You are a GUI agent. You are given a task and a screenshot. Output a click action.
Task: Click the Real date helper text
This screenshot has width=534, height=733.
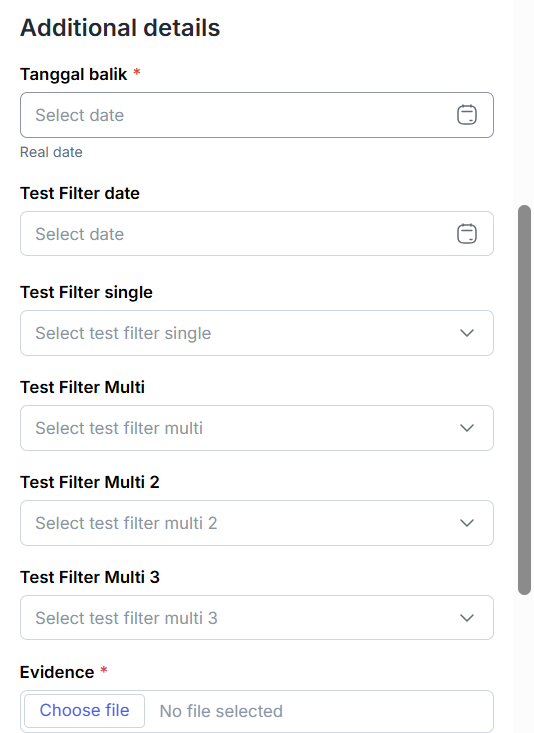[51, 152]
